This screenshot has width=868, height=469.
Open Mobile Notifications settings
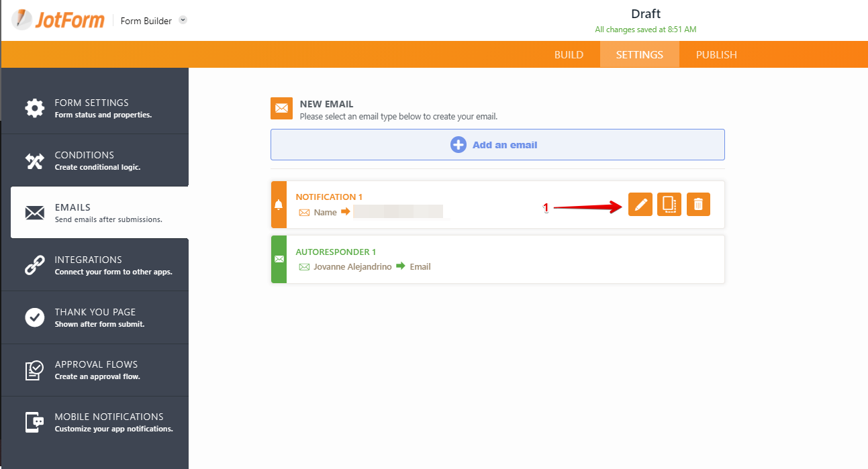click(95, 422)
